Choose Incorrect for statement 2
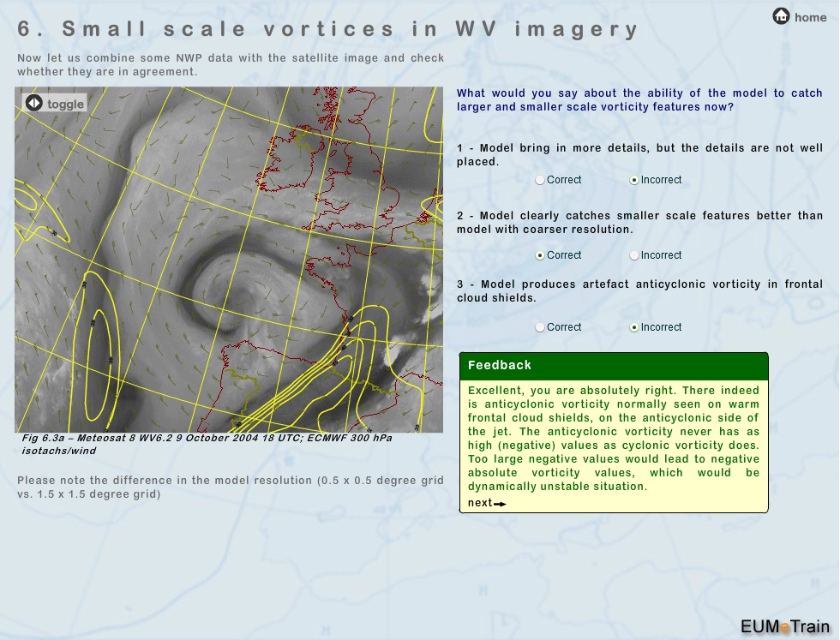This screenshot has height=640, width=840. tap(634, 255)
